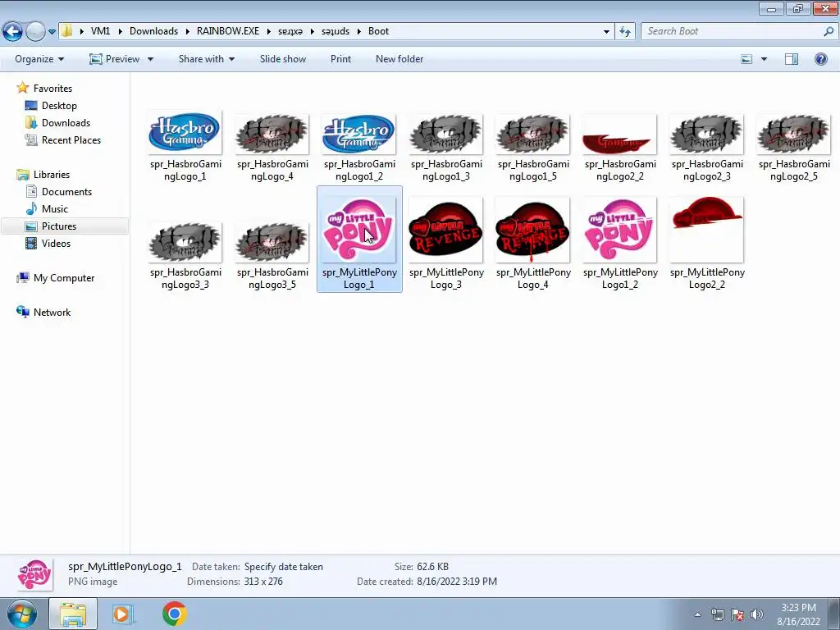Open Windows Media Player from taskbar
840x630 pixels.
tap(123, 614)
